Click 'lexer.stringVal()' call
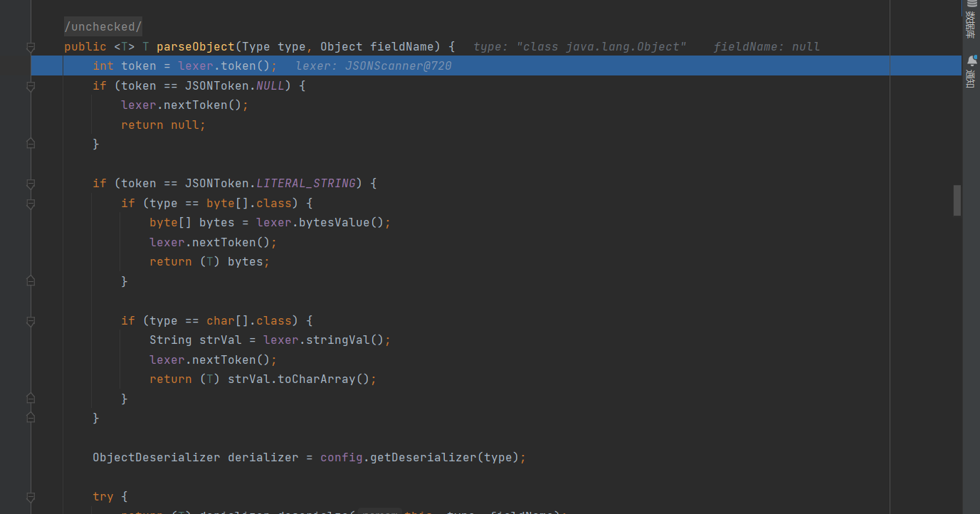This screenshot has width=980, height=514. point(324,340)
